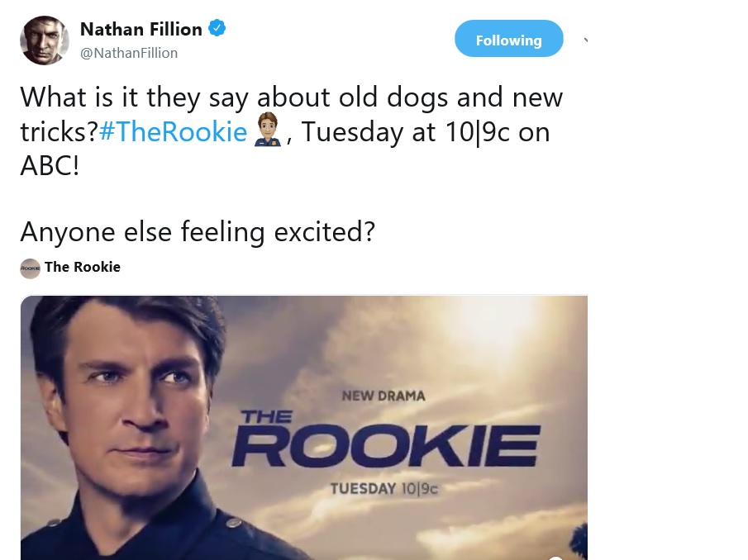Expand the caret menu beside Following
The width and height of the screenshot is (748, 560).
coord(586,40)
